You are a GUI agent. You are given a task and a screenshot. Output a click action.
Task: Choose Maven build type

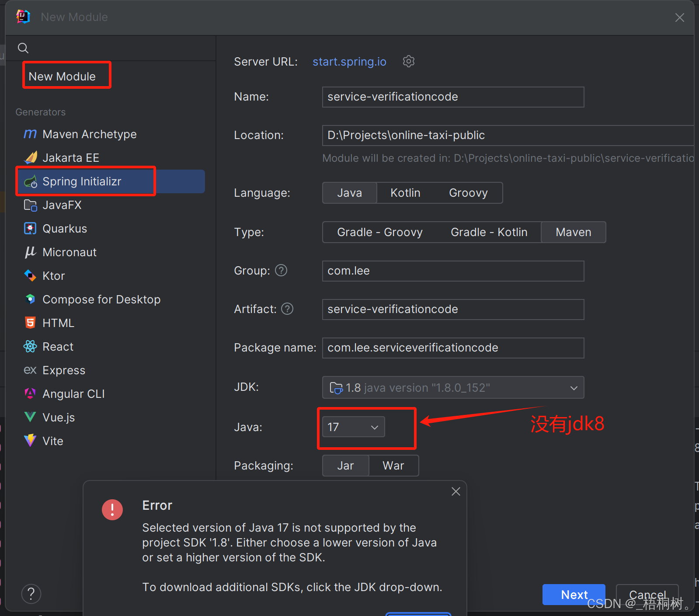[574, 232]
